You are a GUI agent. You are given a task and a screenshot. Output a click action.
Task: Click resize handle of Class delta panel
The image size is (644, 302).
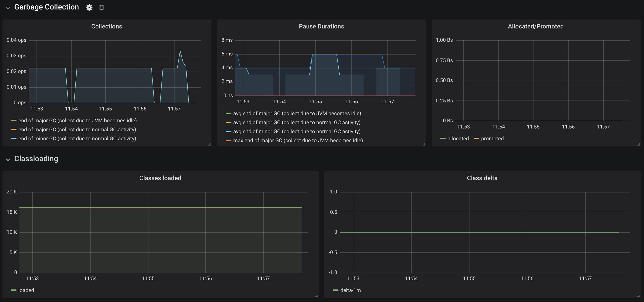(638, 296)
